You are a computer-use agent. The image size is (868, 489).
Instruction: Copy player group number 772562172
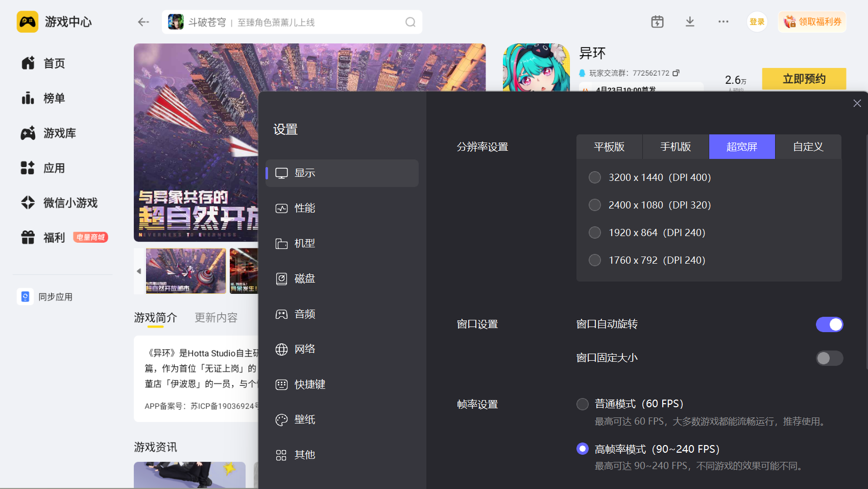[676, 73]
